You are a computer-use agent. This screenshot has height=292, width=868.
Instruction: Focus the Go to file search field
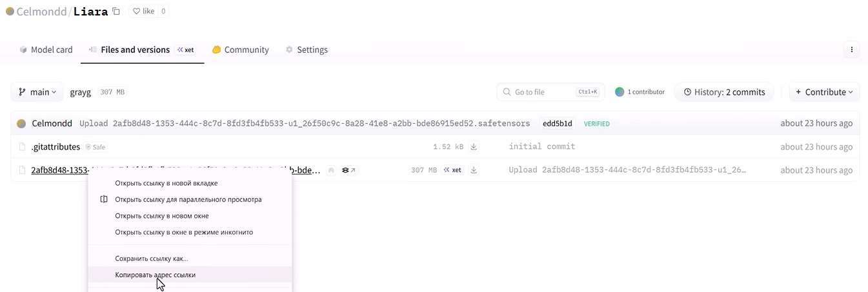point(550,92)
